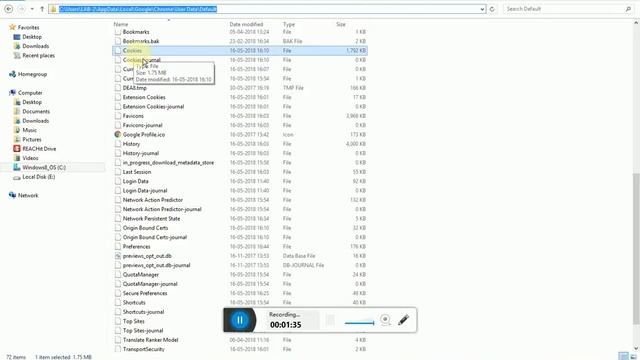Viewport: 640px width, 360px height.
Task: Select the Translate Ranker Model file
Action: tap(150, 340)
